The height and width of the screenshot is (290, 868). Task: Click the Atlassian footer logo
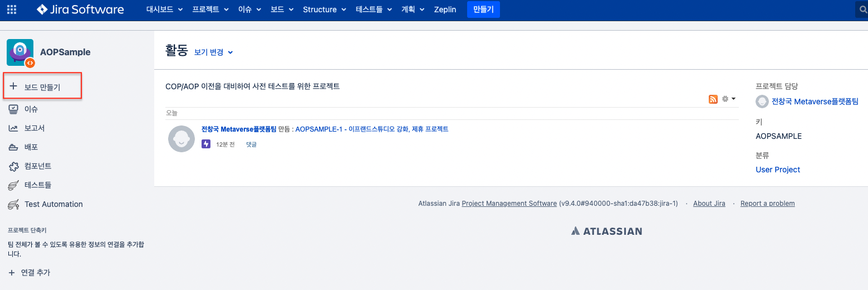pos(606,231)
